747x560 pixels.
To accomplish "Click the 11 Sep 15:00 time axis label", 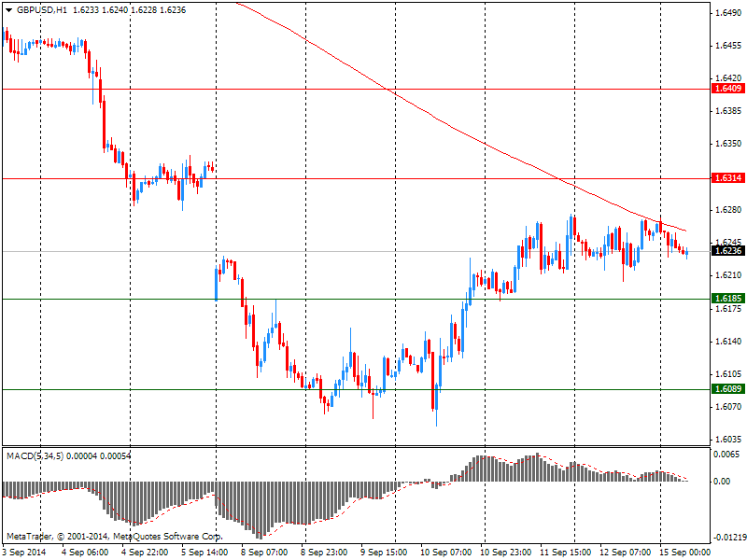I will [565, 552].
